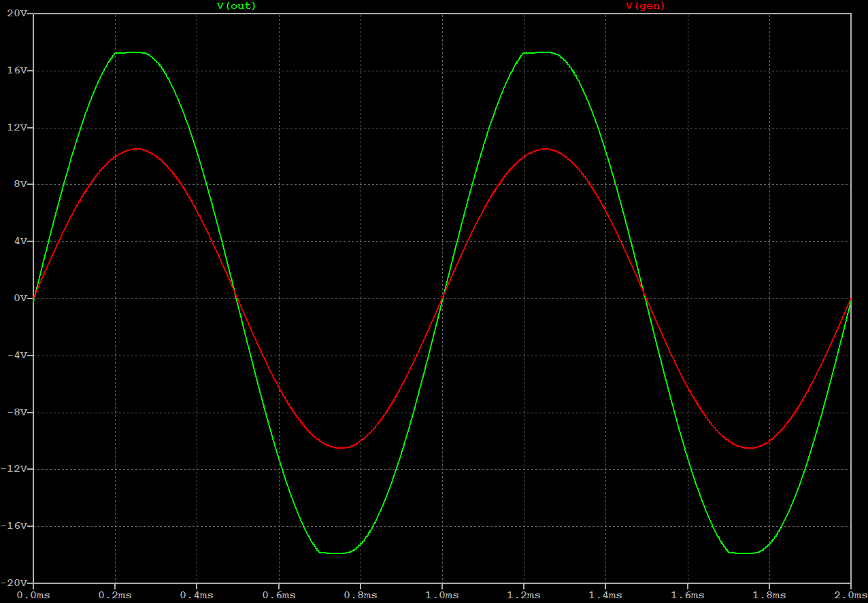This screenshot has width=868, height=603.
Task: Click the 1.4ms time axis label
Action: 605,596
